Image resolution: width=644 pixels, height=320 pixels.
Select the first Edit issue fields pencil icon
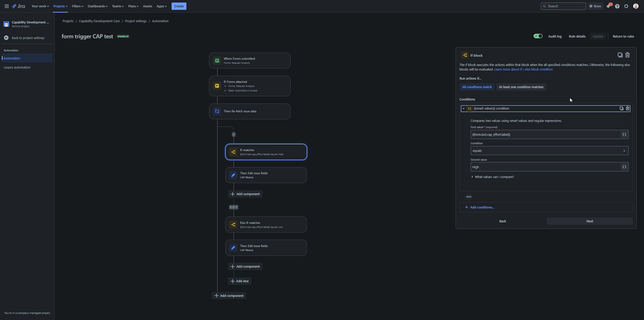(x=233, y=175)
